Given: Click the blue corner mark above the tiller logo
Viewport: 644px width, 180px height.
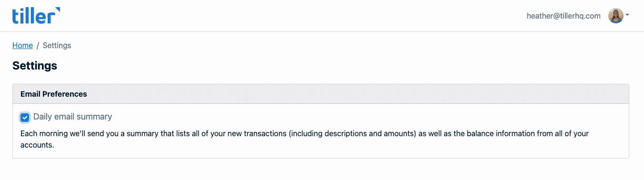Looking at the screenshot, I should 58,10.
